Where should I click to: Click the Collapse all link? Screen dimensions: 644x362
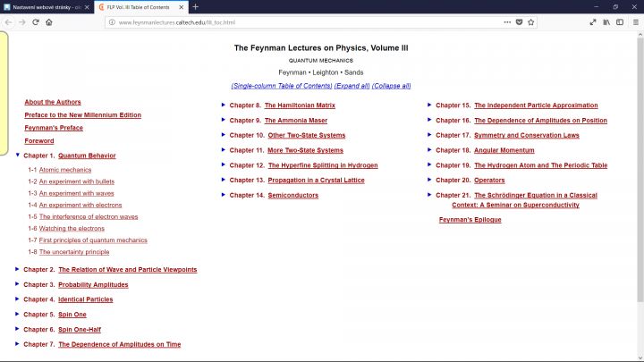point(392,86)
